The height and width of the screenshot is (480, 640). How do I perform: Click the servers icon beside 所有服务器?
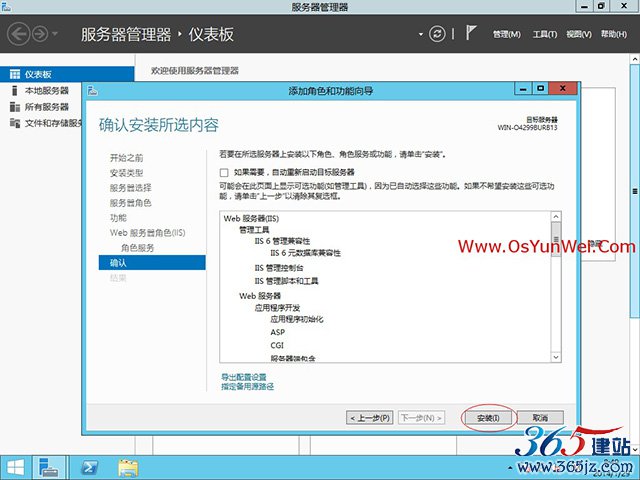[15, 107]
